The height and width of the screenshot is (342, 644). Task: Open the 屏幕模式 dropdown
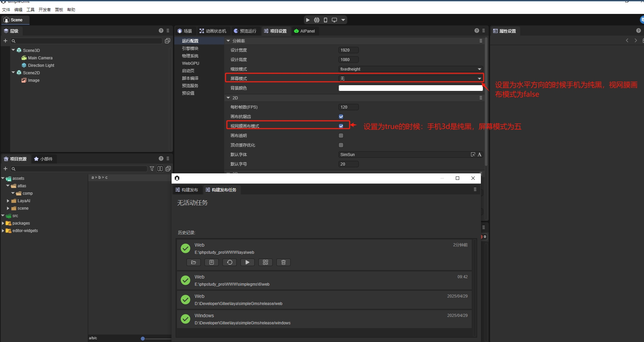tap(410, 78)
